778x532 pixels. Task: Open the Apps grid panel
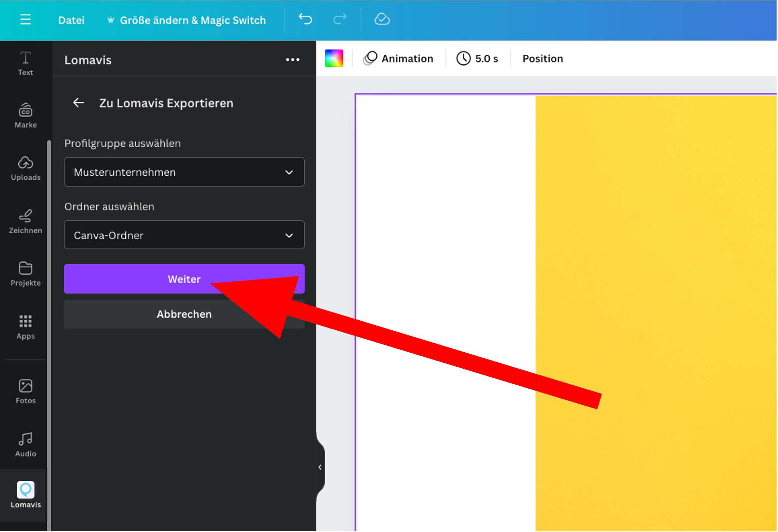[x=26, y=327]
